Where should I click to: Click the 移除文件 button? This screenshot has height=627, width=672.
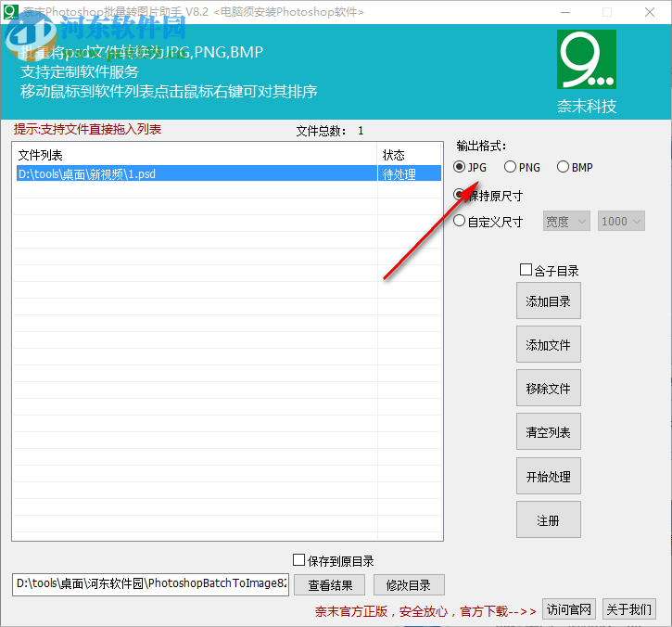[x=548, y=388]
